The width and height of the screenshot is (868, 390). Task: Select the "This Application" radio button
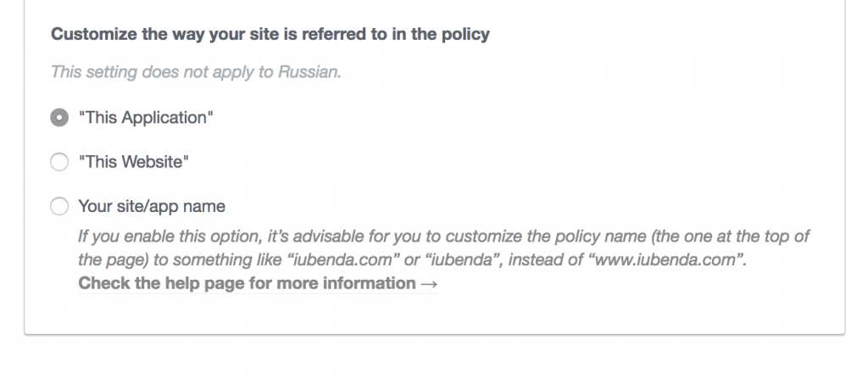pyautogui.click(x=59, y=118)
